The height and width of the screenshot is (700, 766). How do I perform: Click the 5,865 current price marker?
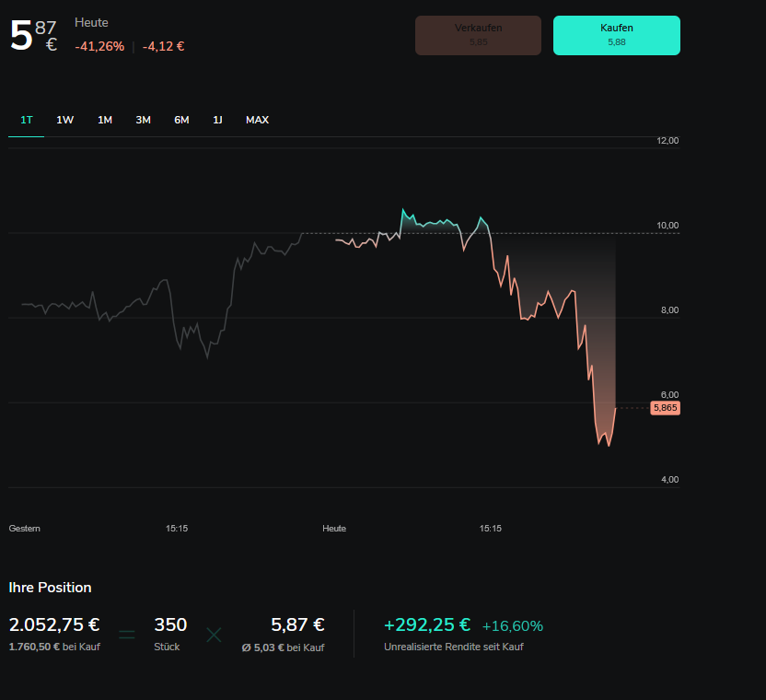[x=665, y=407]
